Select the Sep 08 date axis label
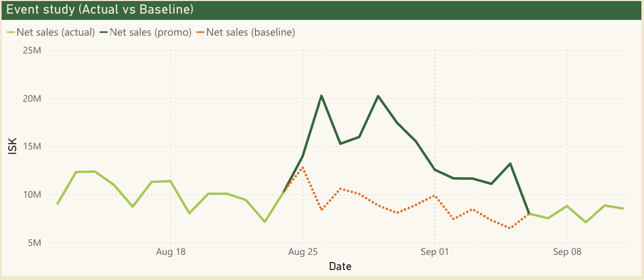The height and width of the screenshot is (280, 644). [x=567, y=252]
